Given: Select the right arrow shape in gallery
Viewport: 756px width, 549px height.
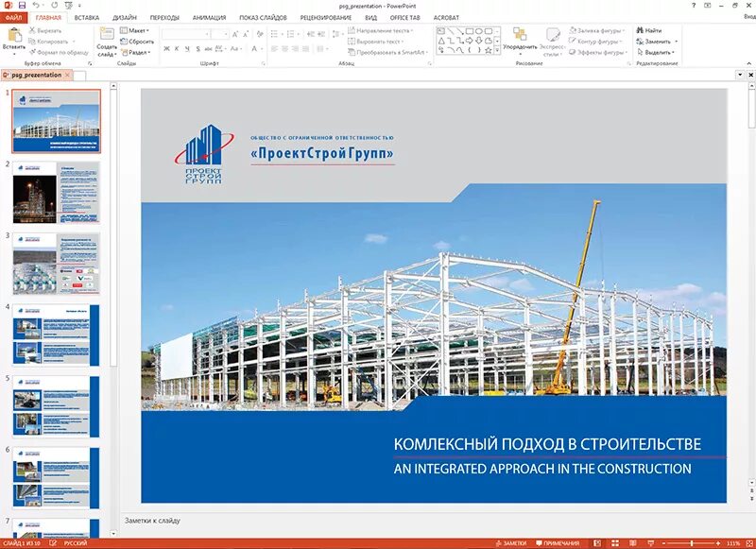Looking at the screenshot, I should click(x=469, y=41).
